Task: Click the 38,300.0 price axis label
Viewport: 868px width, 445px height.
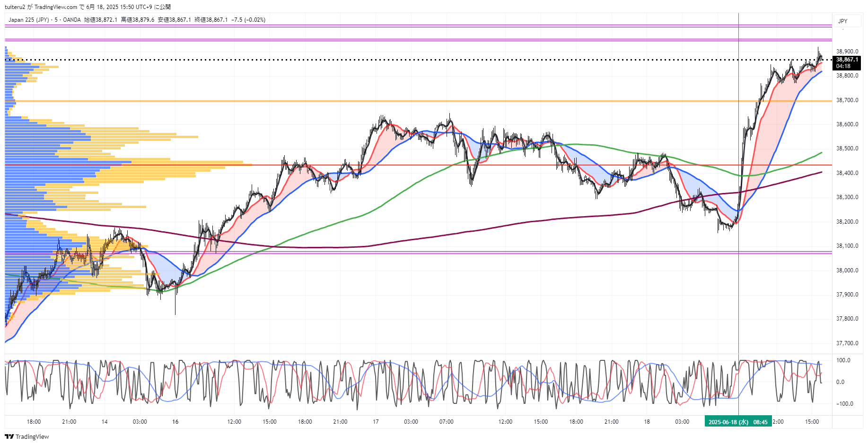Action: 847,197
